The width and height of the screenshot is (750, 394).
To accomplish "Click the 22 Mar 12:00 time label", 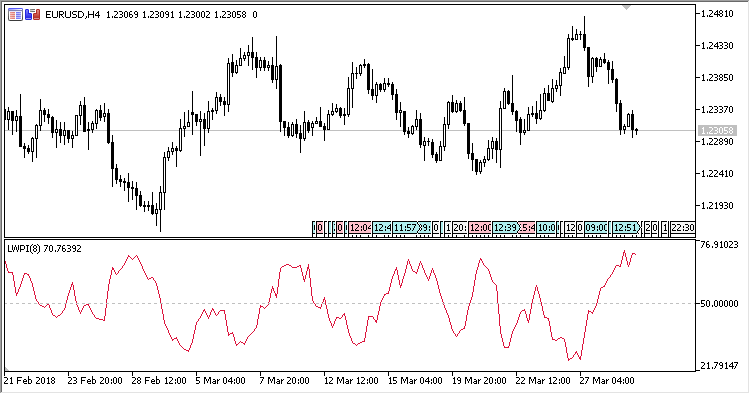I will pyautogui.click(x=543, y=381).
